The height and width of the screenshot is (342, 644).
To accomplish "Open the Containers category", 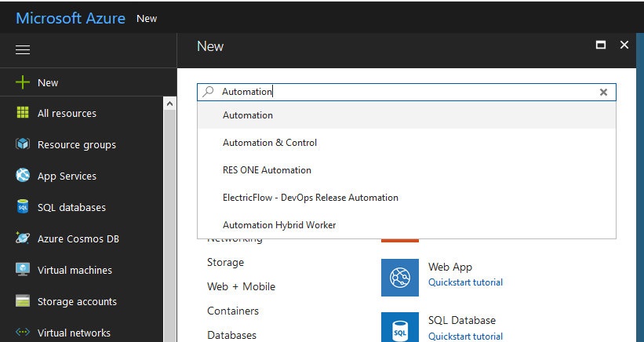I will click(233, 311).
